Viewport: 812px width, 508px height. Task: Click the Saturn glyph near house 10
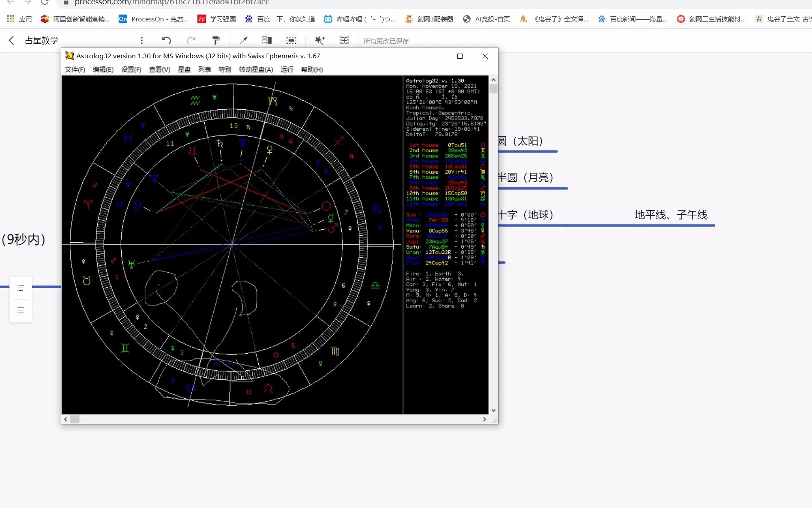[x=220, y=143]
